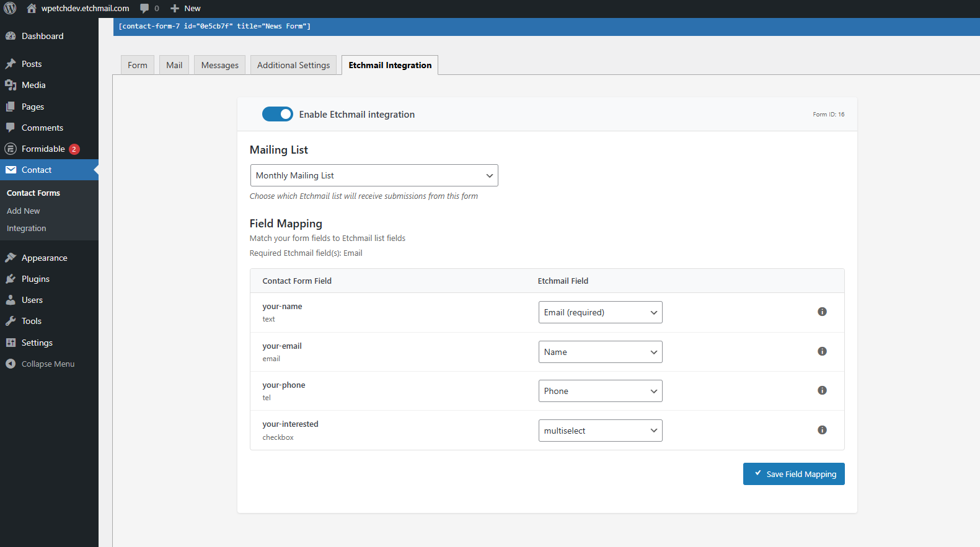Open multiselect dropdown for your-interested

pos(600,431)
